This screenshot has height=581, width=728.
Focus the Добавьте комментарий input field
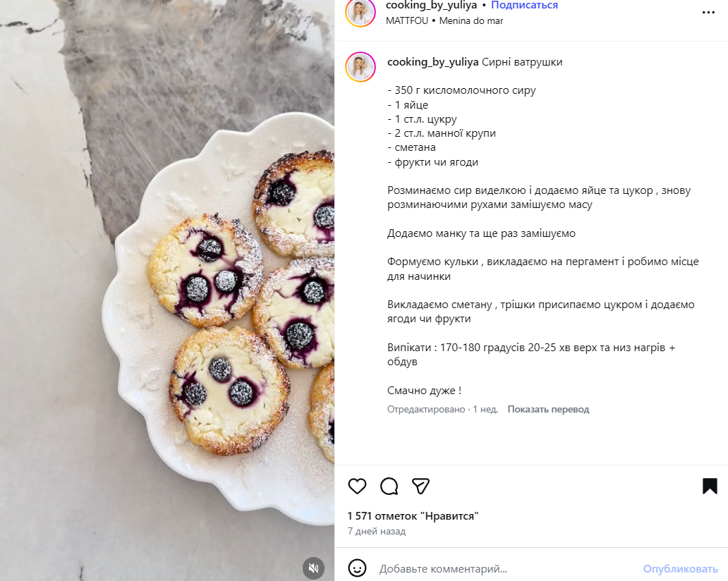pos(506,568)
